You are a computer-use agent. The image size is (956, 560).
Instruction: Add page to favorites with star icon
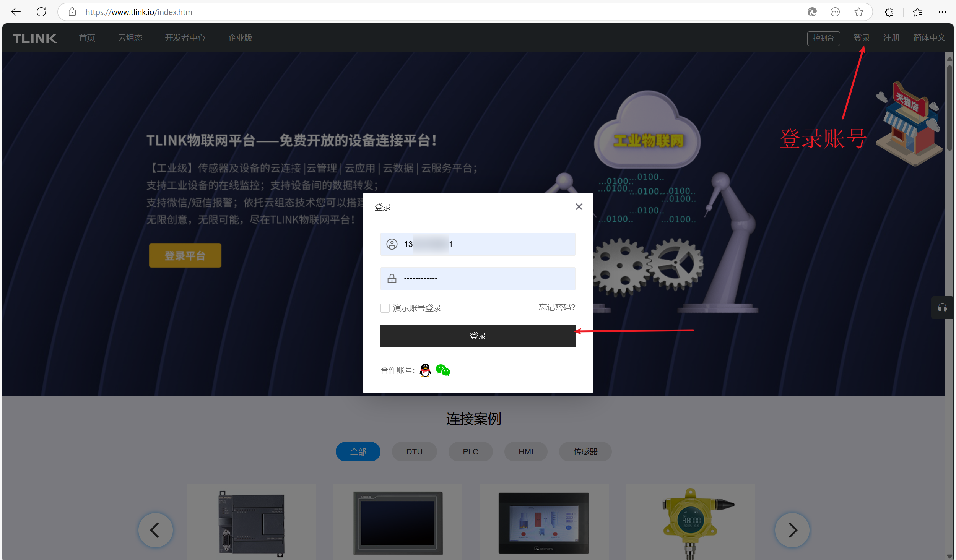tap(859, 12)
